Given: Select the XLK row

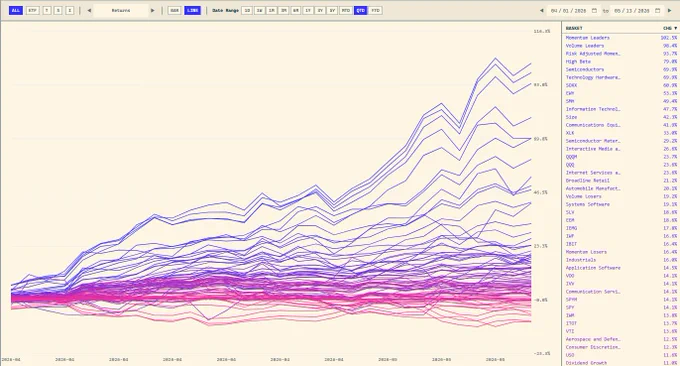Looking at the screenshot, I should 621,133.
